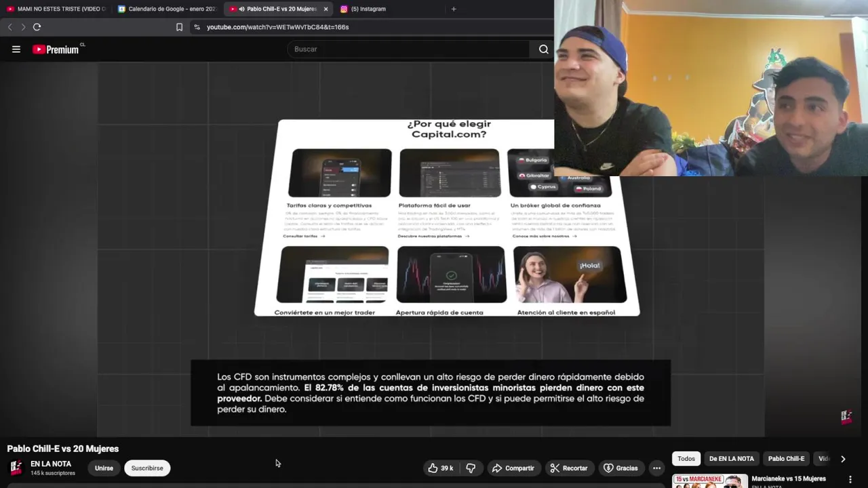Join the channel with Unirse
Image resolution: width=868 pixels, height=488 pixels.
point(104,468)
